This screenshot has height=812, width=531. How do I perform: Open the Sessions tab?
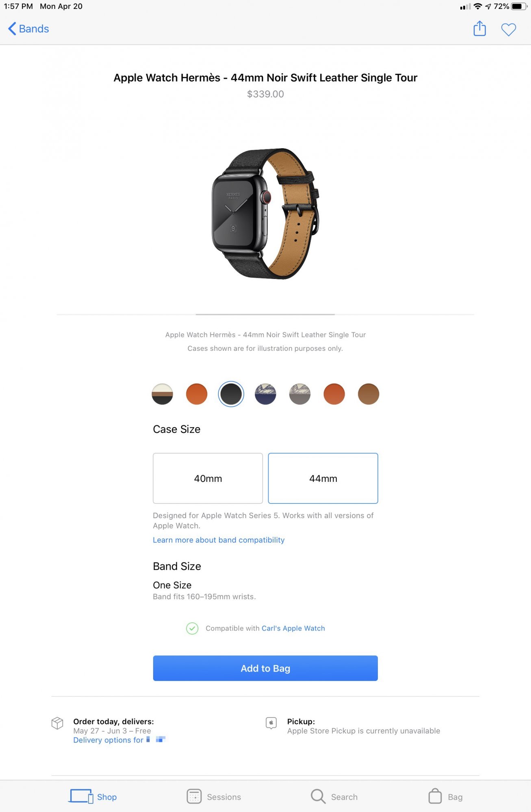tap(214, 797)
